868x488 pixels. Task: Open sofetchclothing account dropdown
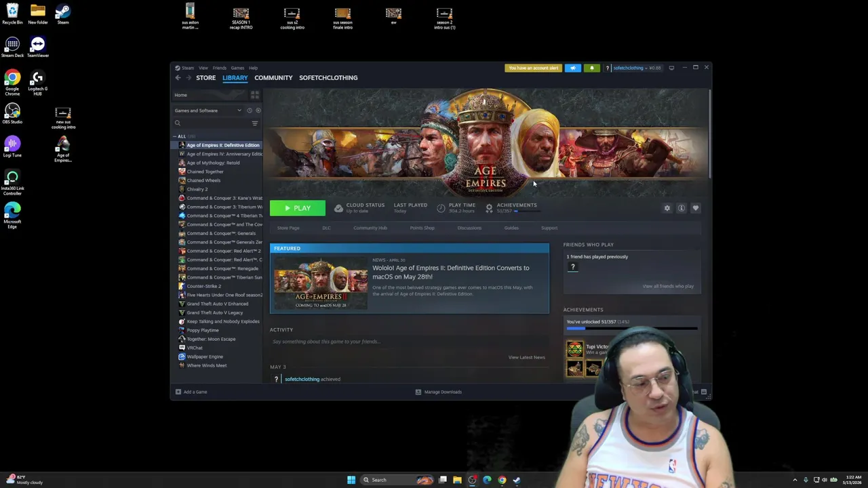click(637, 68)
